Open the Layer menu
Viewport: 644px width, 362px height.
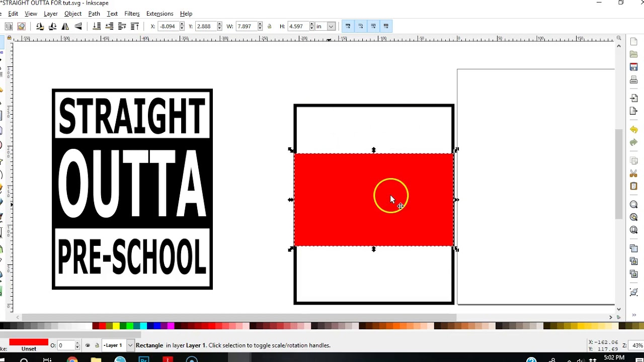pyautogui.click(x=51, y=14)
